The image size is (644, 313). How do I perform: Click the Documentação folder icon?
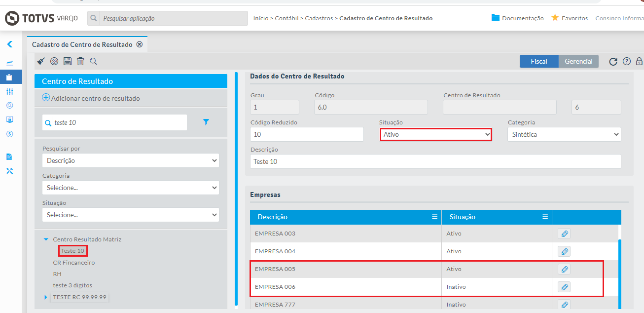[496, 18]
